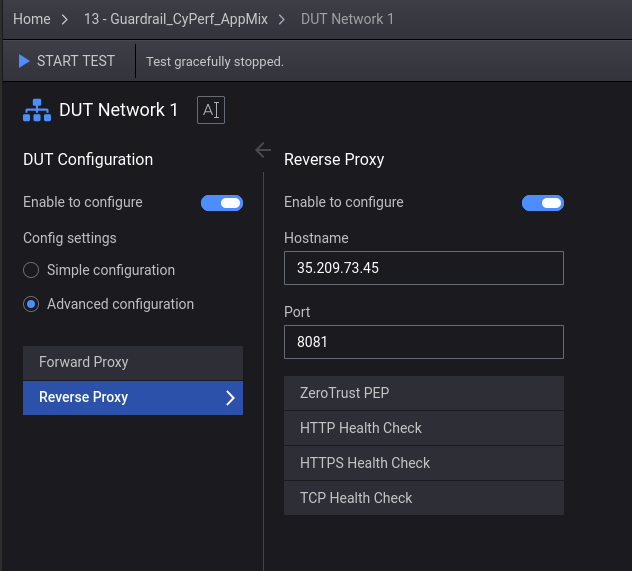Select Forward Proxy menu item
This screenshot has height=571, width=632.
(132, 363)
